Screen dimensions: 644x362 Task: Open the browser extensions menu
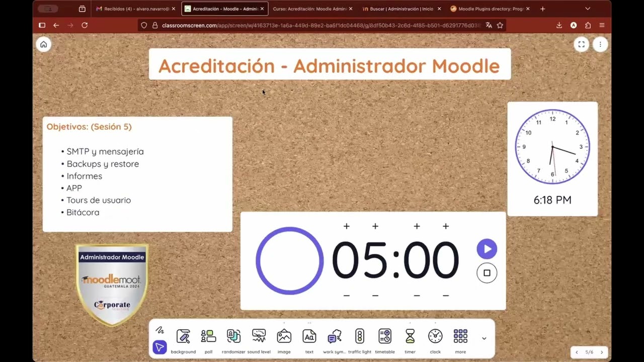point(588,25)
